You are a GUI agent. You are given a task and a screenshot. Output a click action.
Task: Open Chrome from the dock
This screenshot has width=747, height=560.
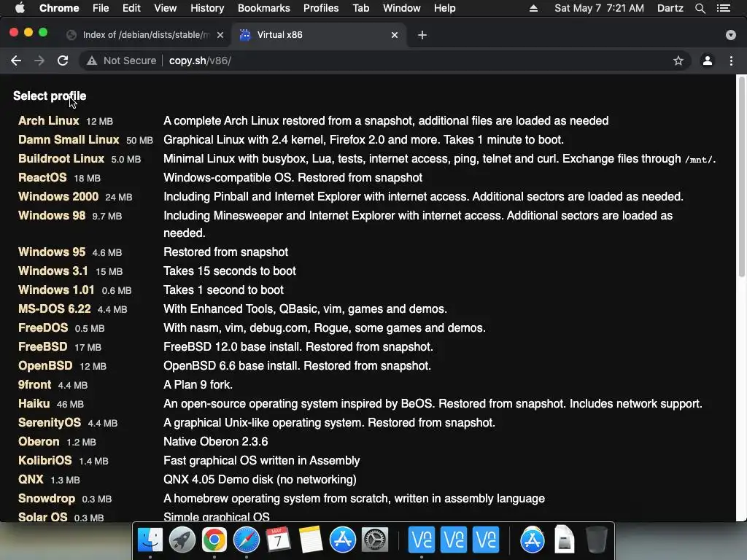(214, 540)
